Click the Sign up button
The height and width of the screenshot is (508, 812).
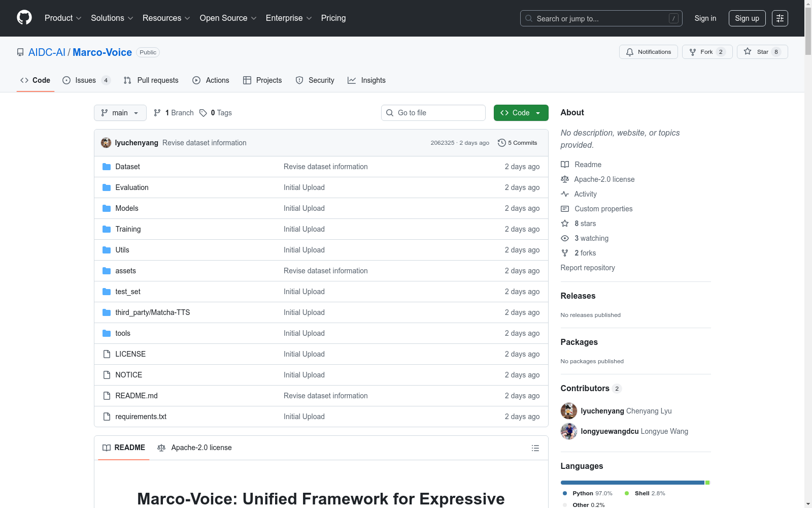(x=747, y=18)
